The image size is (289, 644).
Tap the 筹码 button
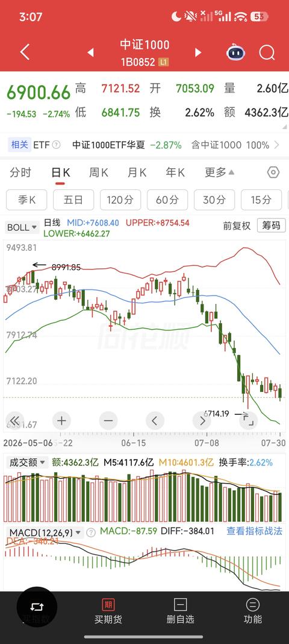point(272,226)
